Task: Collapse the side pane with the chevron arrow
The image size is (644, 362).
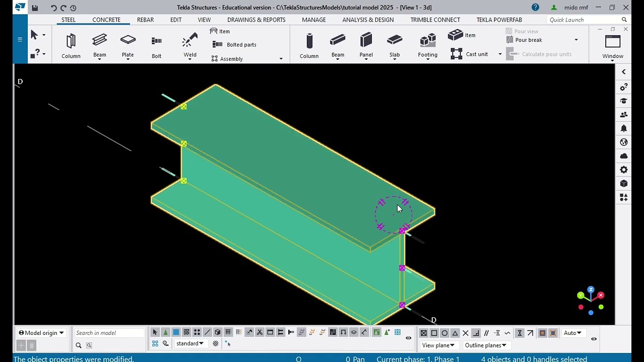Action: [624, 72]
